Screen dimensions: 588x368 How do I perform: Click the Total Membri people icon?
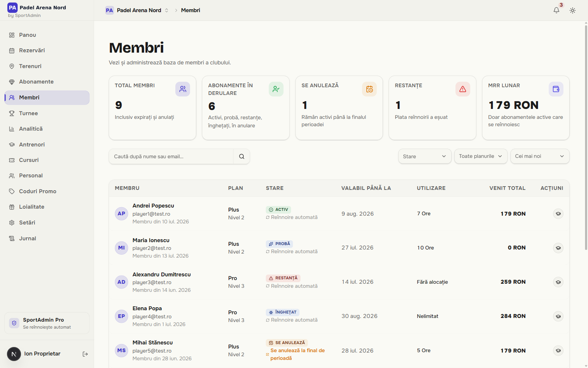point(183,89)
